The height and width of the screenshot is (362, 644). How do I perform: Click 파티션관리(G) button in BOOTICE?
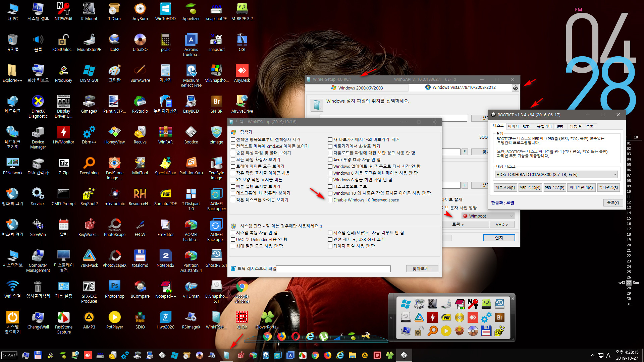tap(581, 188)
